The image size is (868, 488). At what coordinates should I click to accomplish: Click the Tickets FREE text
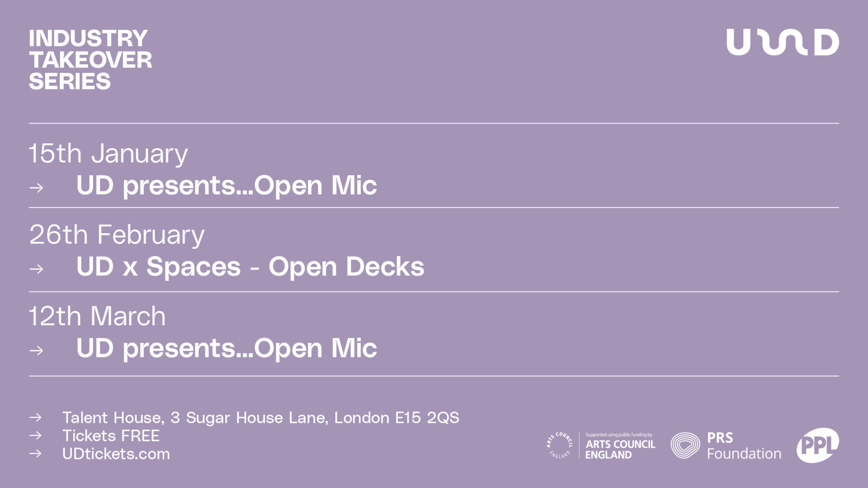[x=111, y=436]
